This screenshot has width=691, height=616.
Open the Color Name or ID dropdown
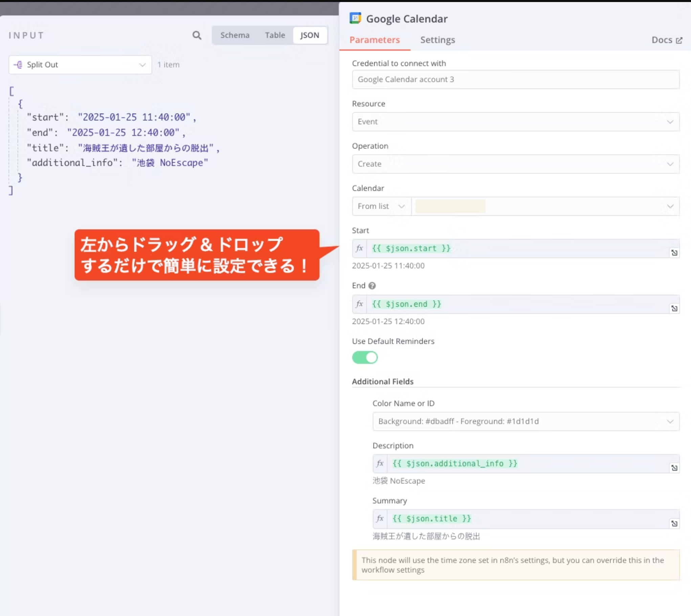(526, 421)
